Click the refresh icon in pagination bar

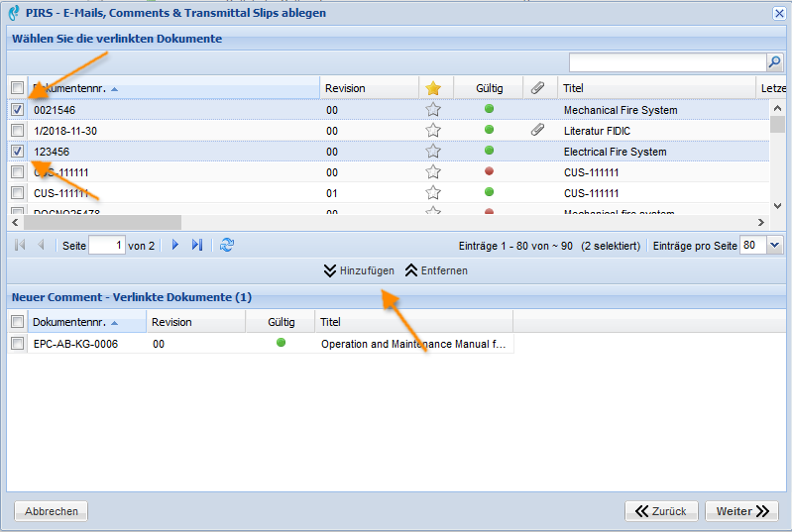pyautogui.click(x=227, y=245)
